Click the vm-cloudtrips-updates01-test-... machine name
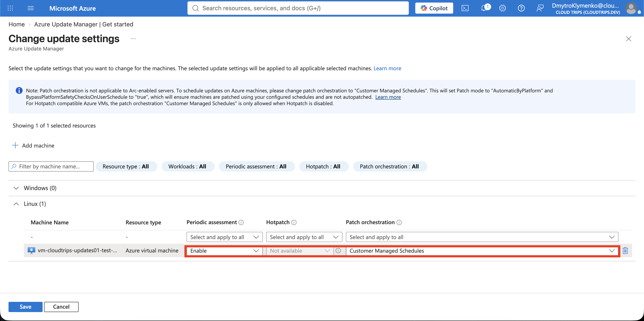The image size is (644, 321). (77, 251)
